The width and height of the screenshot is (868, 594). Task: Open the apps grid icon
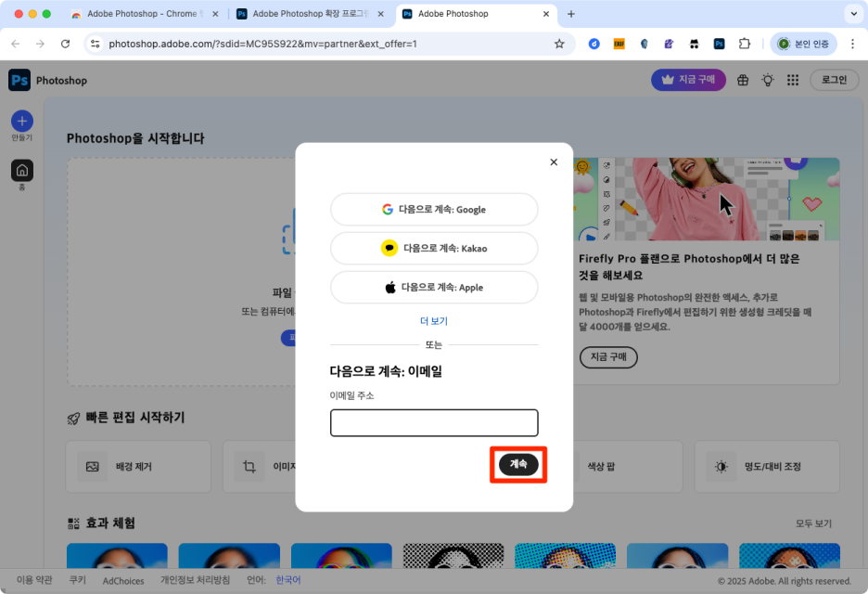[793, 81]
